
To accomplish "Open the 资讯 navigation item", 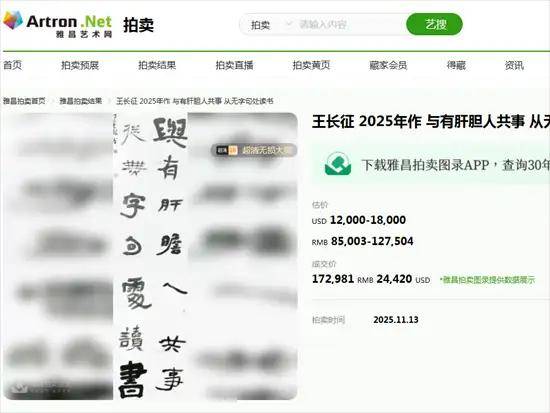I will (514, 65).
